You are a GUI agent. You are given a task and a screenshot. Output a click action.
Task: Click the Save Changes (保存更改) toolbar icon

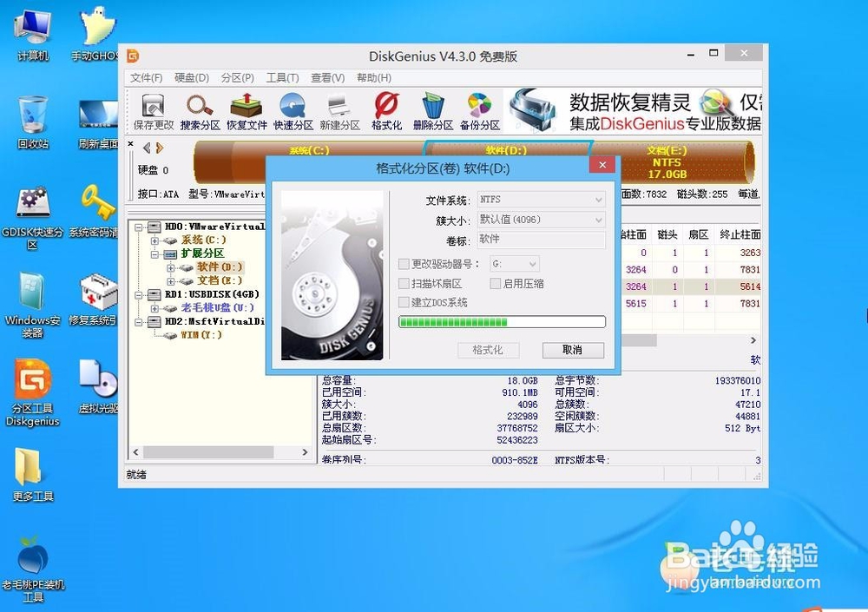[x=154, y=111]
